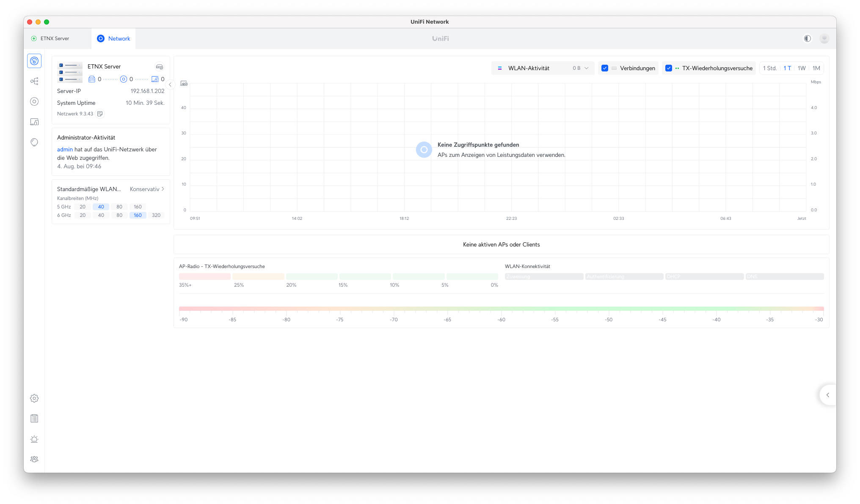Click the 25% orange retry bar
The image size is (860, 504).
pyautogui.click(x=258, y=277)
